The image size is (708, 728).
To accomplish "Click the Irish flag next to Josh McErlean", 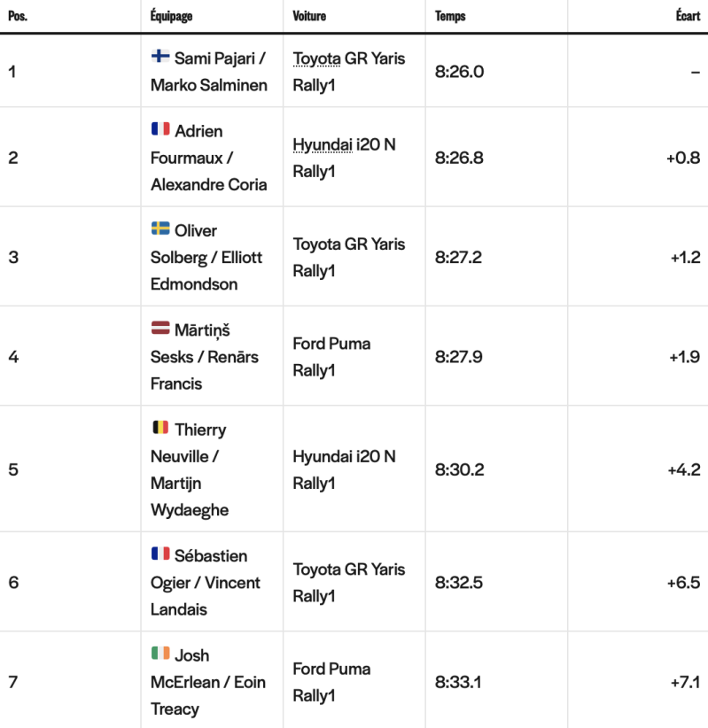I will [x=160, y=654].
